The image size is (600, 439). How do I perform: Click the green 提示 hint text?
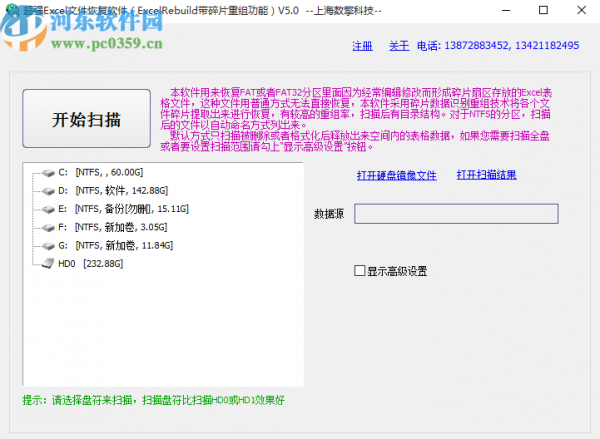153,400
